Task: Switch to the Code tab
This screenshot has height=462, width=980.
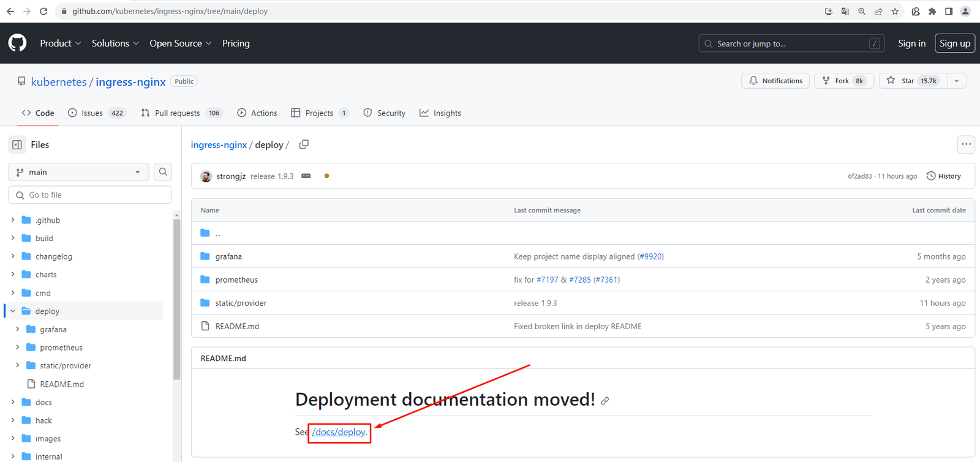Action: tap(37, 113)
